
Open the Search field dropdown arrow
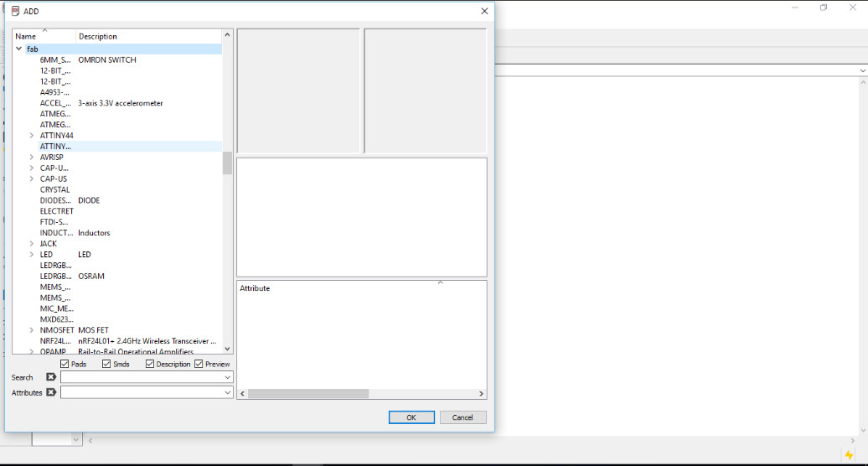tap(227, 377)
